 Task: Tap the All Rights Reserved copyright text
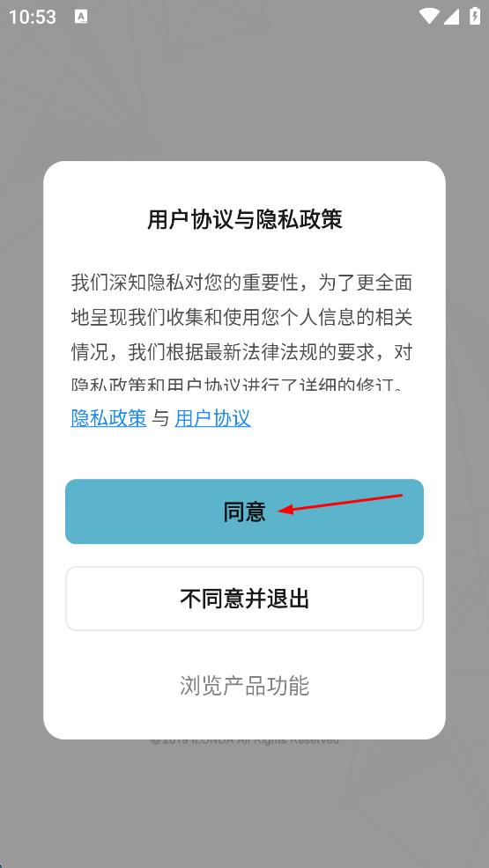pos(244,740)
